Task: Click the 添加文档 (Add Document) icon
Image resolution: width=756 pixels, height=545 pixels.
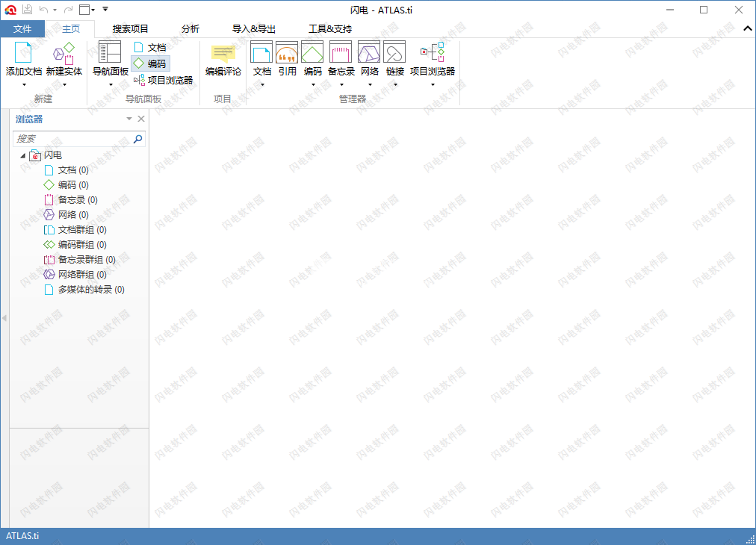Action: [23, 53]
